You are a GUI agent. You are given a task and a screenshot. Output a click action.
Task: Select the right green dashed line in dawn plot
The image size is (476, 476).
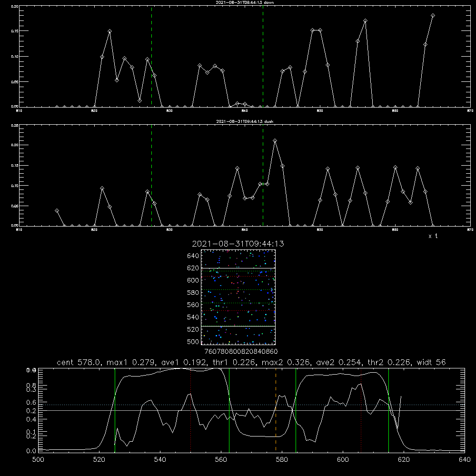click(263, 57)
